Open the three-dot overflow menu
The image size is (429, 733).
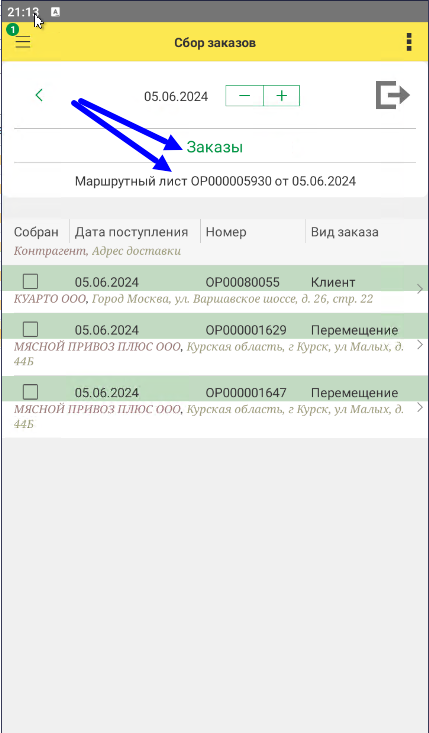click(409, 43)
